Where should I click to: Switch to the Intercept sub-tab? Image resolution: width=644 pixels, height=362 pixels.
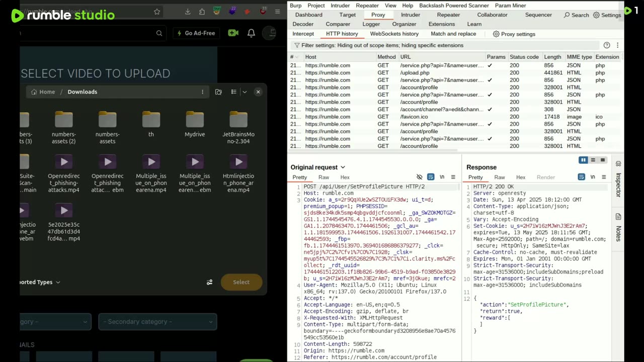click(x=303, y=34)
